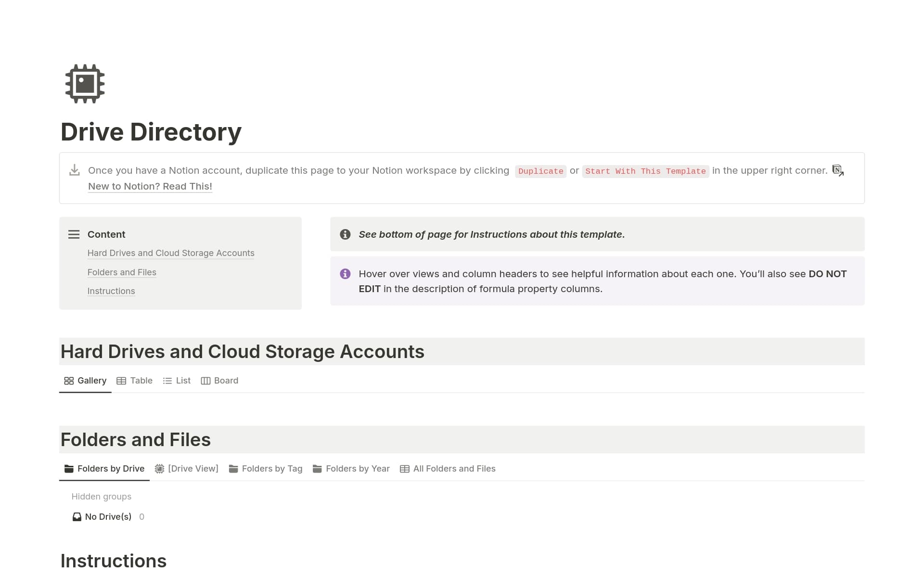The height and width of the screenshot is (577, 924).
Task: Click the table grid icon on All Folders and Files
Action: tap(404, 468)
